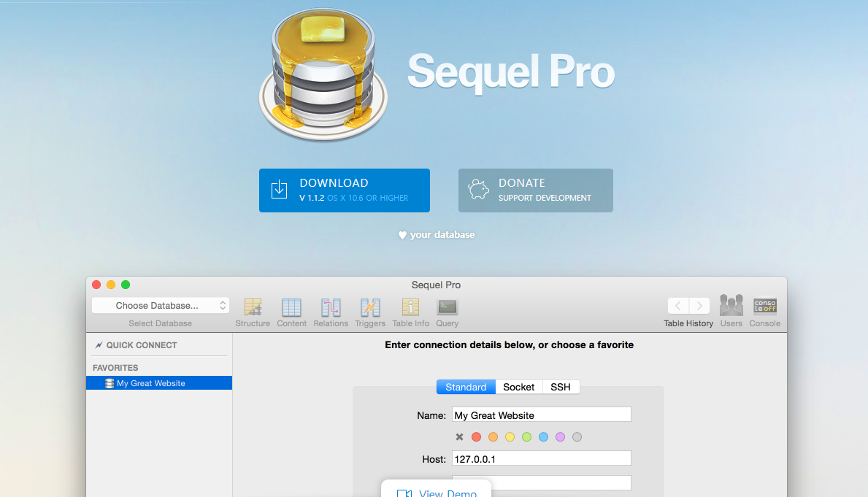Click the green zoom window button
This screenshot has height=497, width=868.
126,285
